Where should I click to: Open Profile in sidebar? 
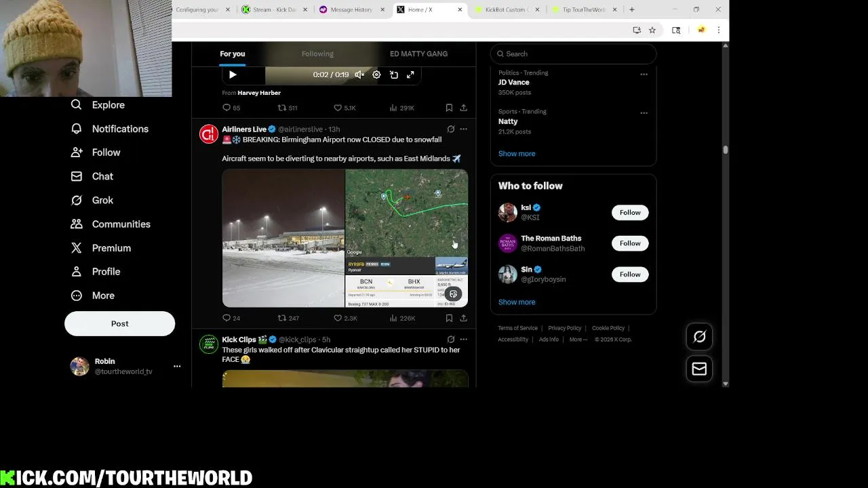click(96, 272)
